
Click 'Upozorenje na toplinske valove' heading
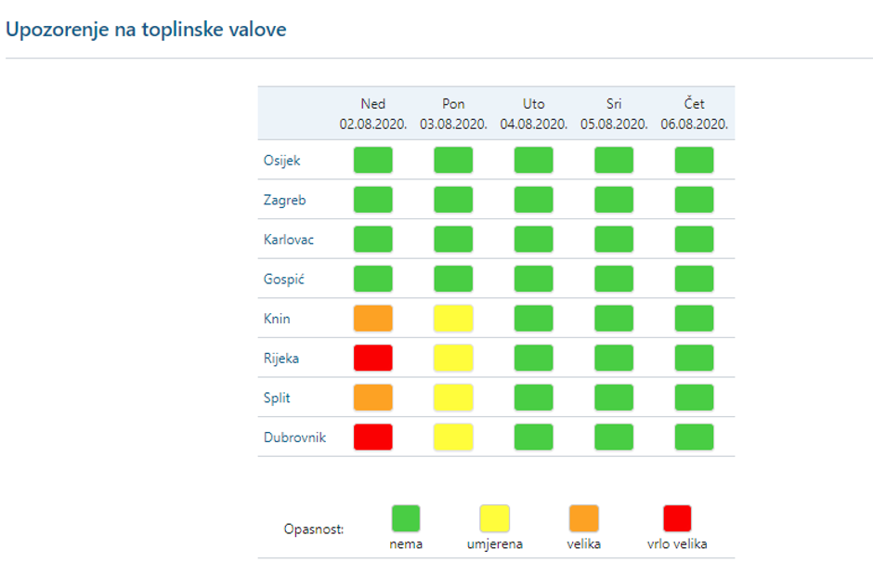[146, 30]
